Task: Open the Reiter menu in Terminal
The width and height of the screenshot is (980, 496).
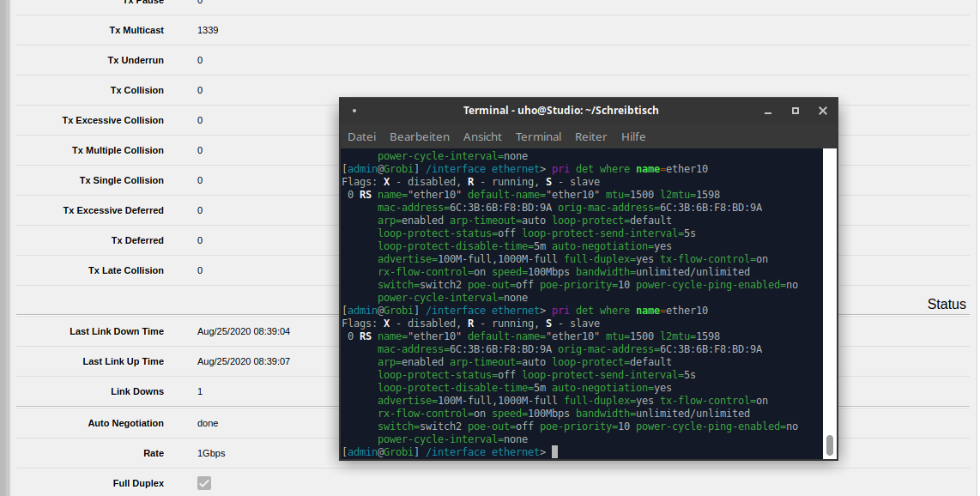Action: click(x=590, y=136)
